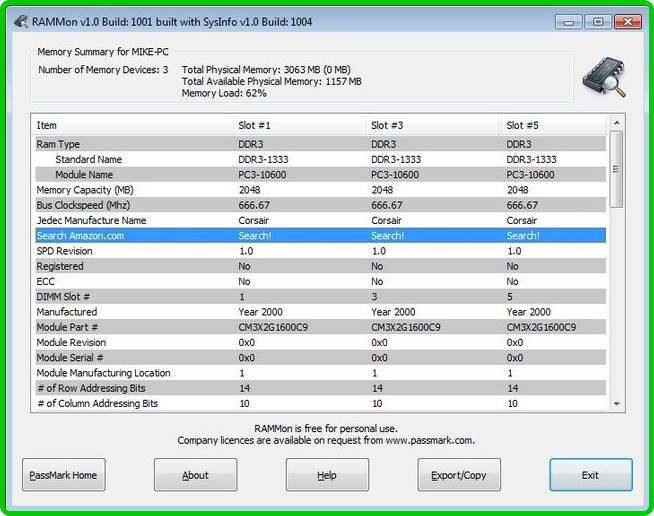The image size is (654, 516).
Task: Click the memory chip magnifier logo
Action: coord(604,77)
